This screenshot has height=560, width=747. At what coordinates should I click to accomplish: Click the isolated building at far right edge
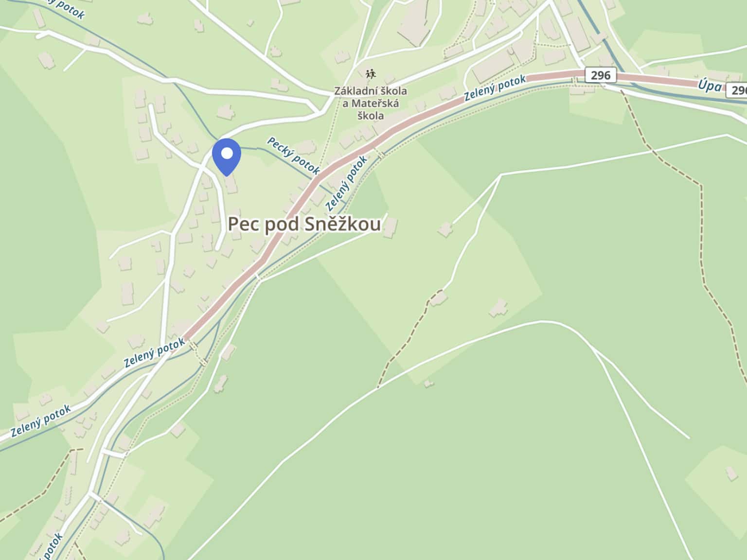pyautogui.click(x=731, y=472)
